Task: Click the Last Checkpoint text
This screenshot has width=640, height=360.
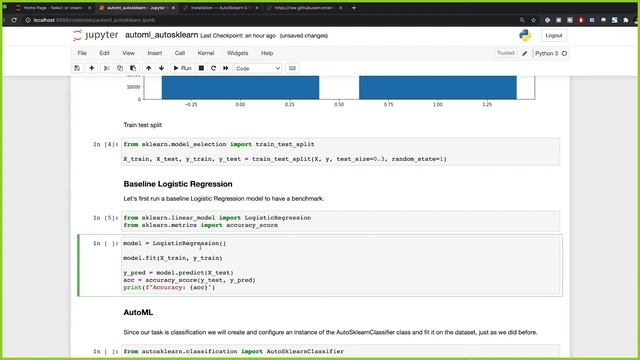Action: (238, 36)
